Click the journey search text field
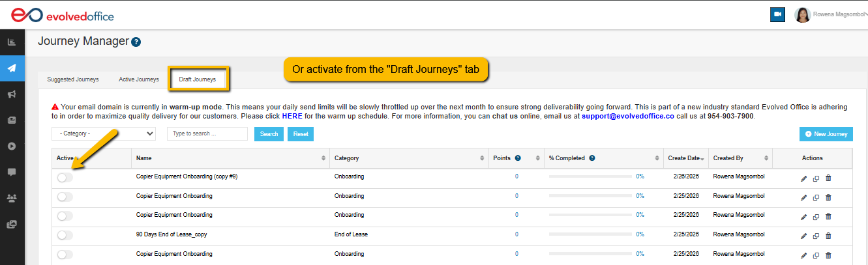868x265 pixels. pos(207,134)
